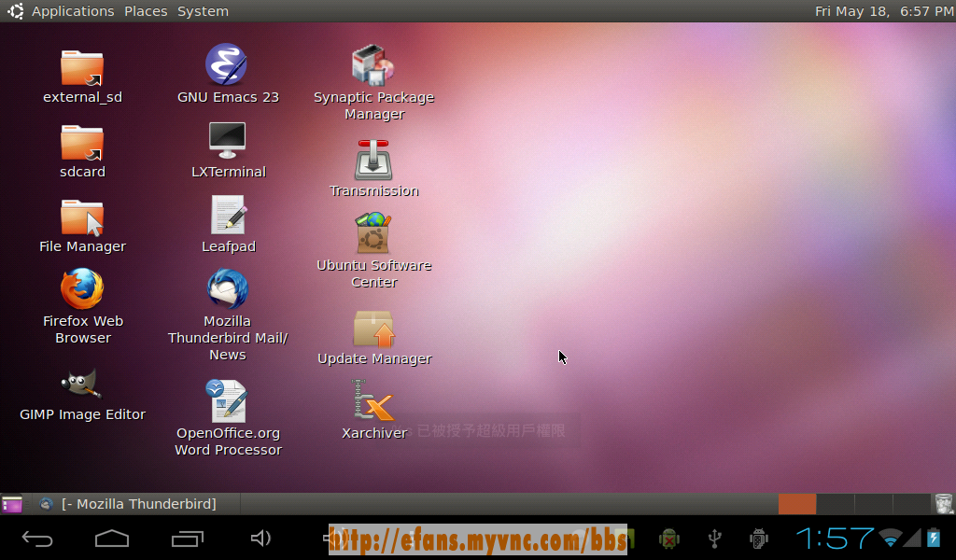Click the purple show desktop icon
The height and width of the screenshot is (560, 956).
pos(12,504)
